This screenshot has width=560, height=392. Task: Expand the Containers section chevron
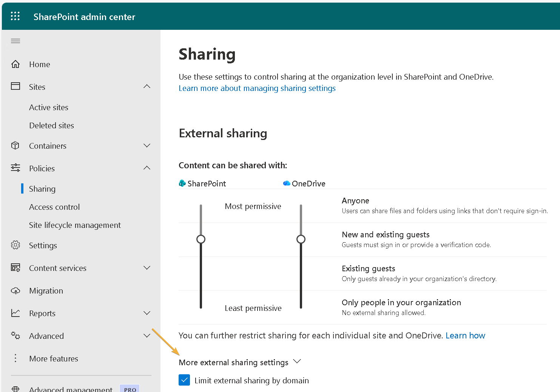pyautogui.click(x=147, y=146)
